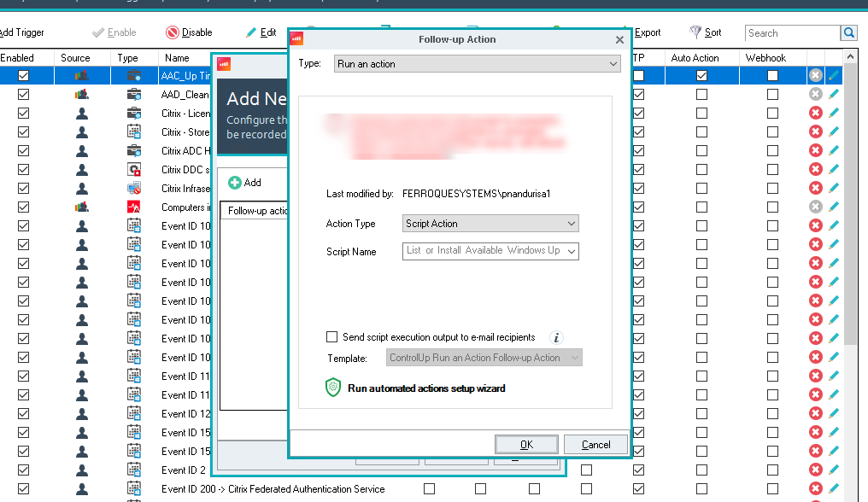Expand the Action Type dropdown

tap(491, 224)
